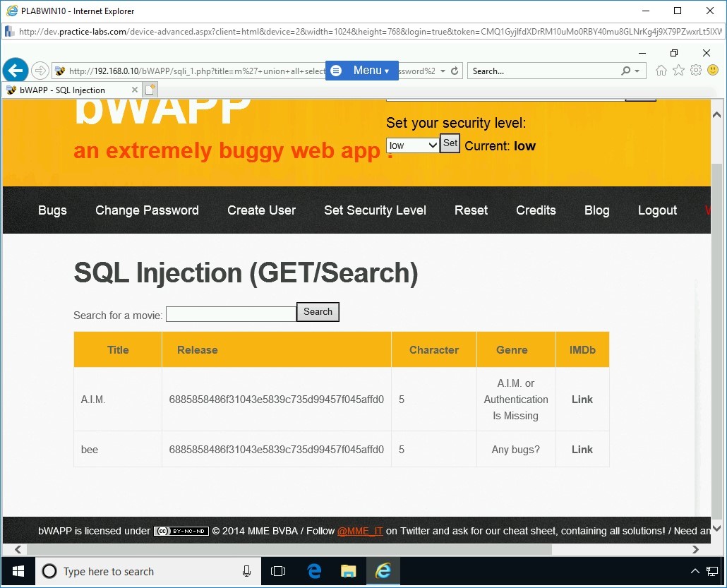
Task: Click the browser Back arrow button
Action: coord(16,71)
